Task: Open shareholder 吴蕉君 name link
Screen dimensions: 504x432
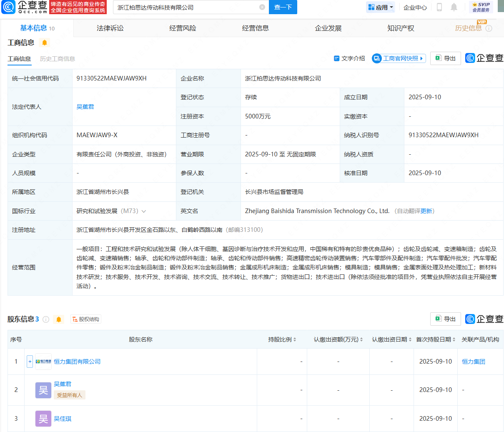Action: [63, 384]
